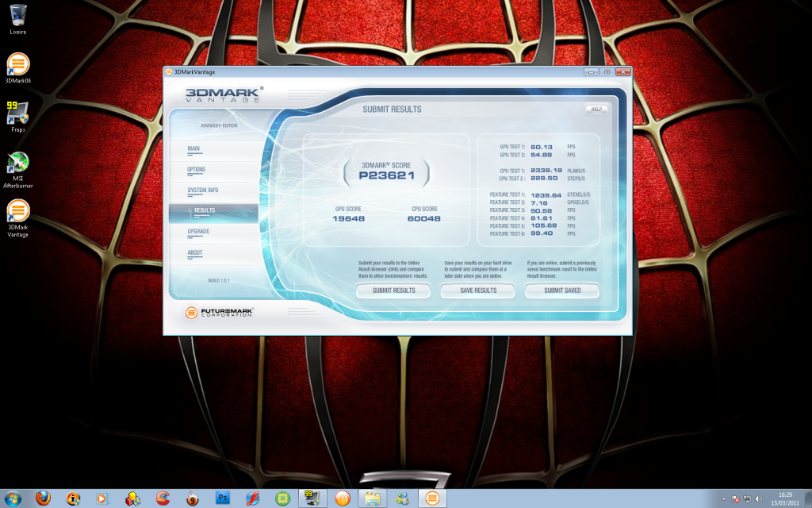Open Adobe Flash from the taskbar
This screenshot has width=812, height=508.
click(x=253, y=498)
